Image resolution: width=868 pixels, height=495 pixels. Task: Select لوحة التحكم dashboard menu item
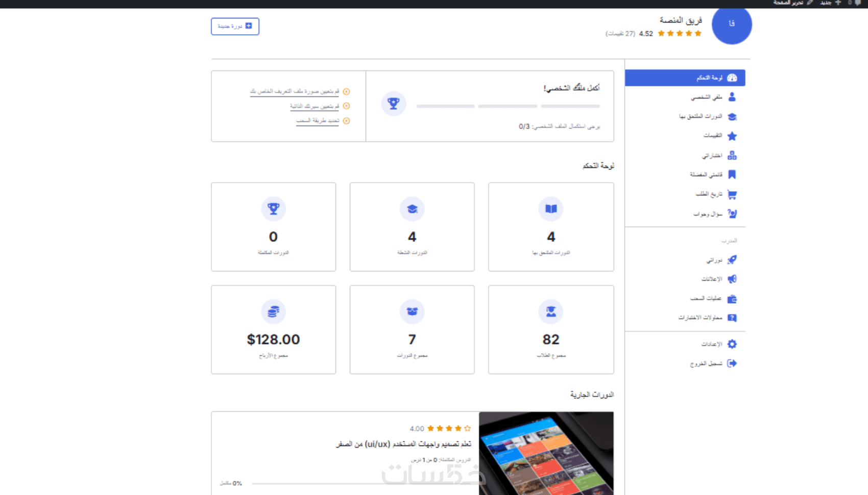point(685,78)
